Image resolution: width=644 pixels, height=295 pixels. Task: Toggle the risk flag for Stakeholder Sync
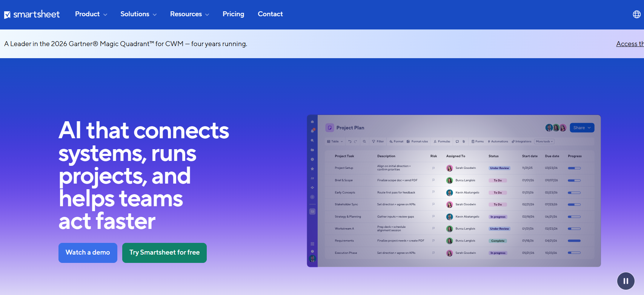pyautogui.click(x=433, y=204)
